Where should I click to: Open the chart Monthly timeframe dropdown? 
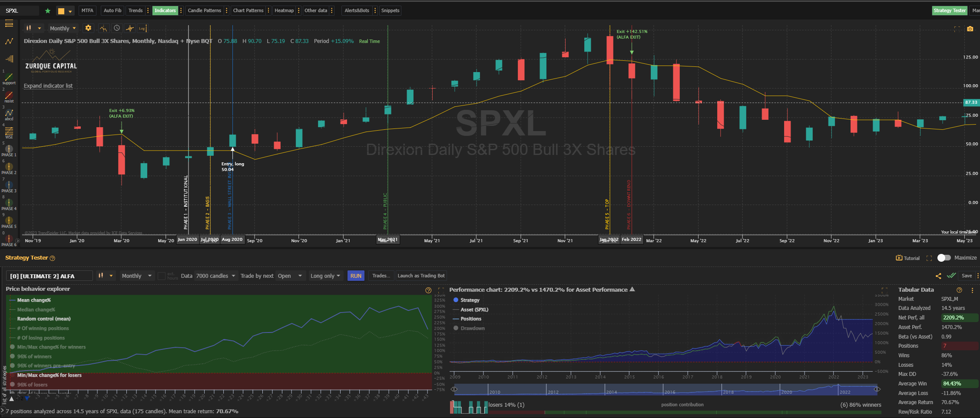[63, 28]
